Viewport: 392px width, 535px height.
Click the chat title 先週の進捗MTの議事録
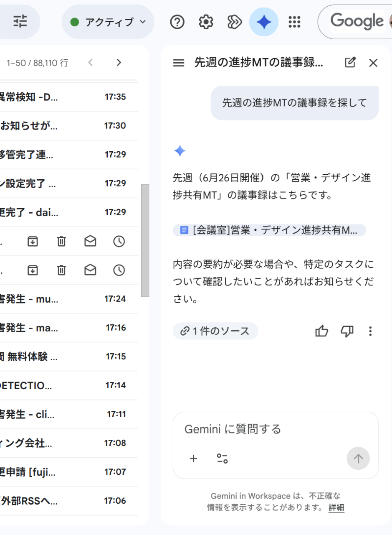tap(258, 63)
